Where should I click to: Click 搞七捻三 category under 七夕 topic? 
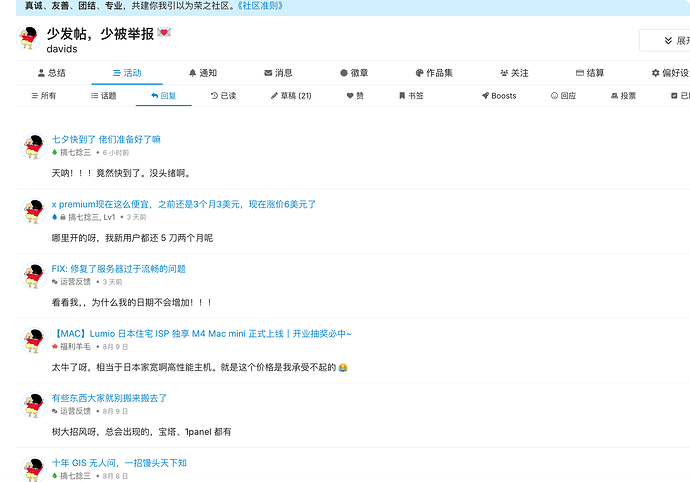[x=71, y=153]
